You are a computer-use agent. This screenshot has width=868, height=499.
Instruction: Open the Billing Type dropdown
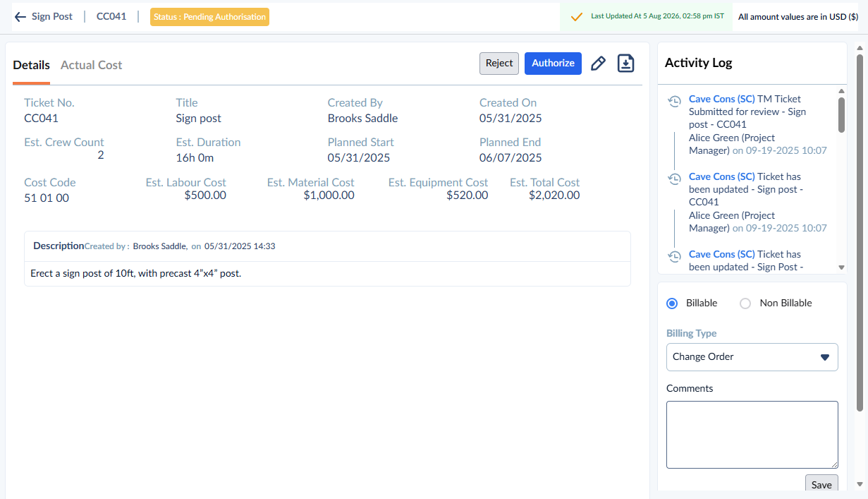(x=752, y=357)
